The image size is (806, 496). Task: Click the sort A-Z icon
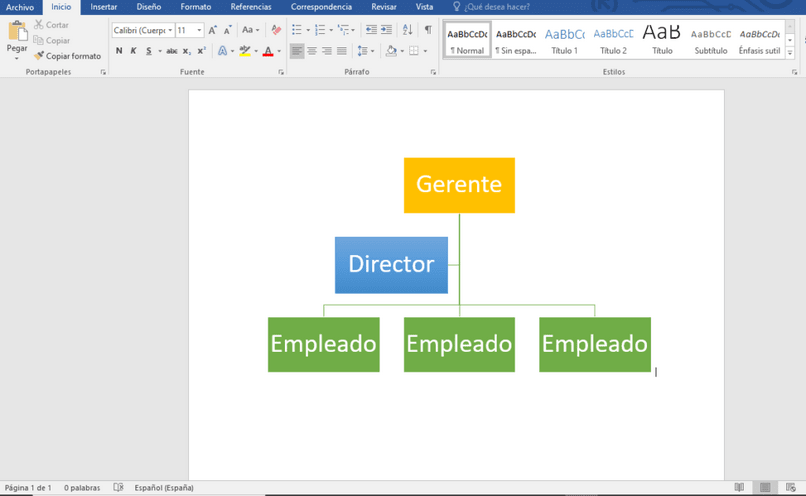pyautogui.click(x=408, y=30)
